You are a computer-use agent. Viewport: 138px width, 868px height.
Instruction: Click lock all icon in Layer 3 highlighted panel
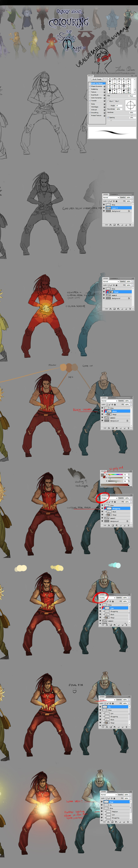click(116, 201)
